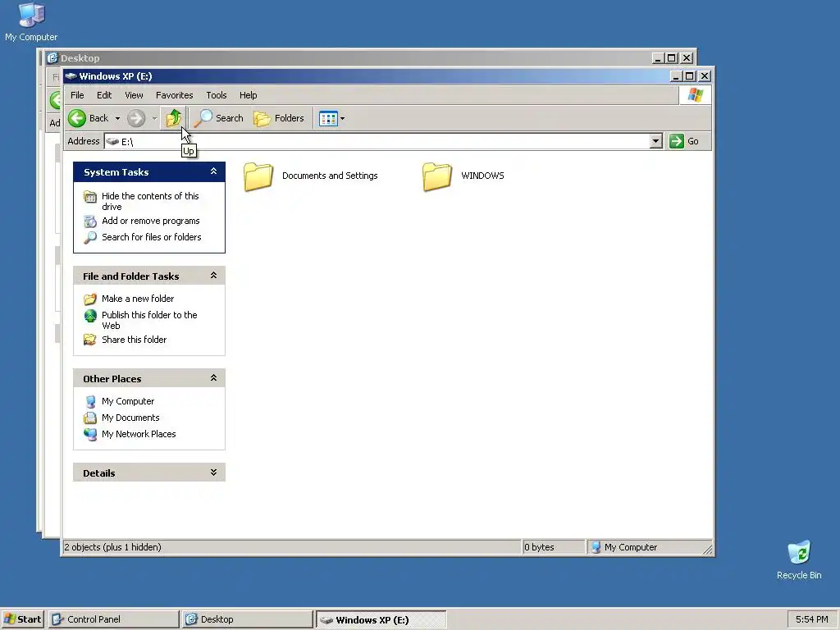Click the Windows flag logo in the menu bar
The width and height of the screenshot is (840, 630).
coord(696,95)
